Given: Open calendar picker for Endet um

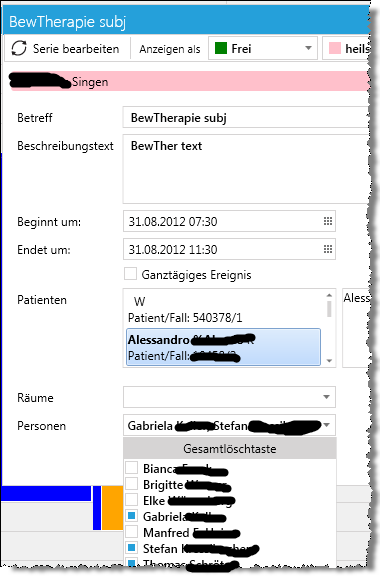Looking at the screenshot, I should tap(328, 249).
